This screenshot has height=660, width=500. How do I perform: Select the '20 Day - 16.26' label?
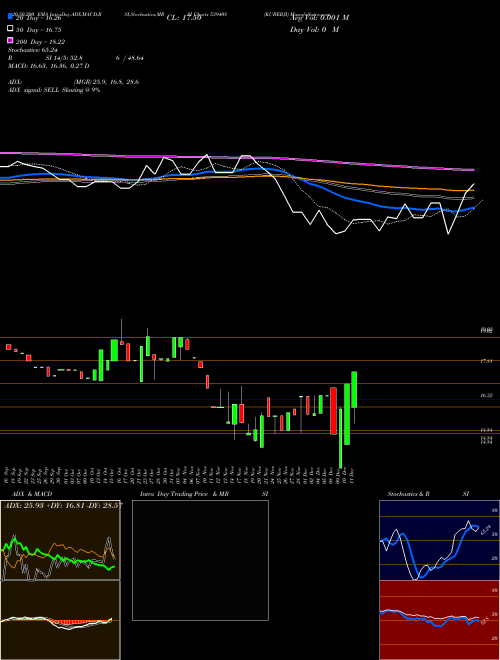(x=39, y=18)
